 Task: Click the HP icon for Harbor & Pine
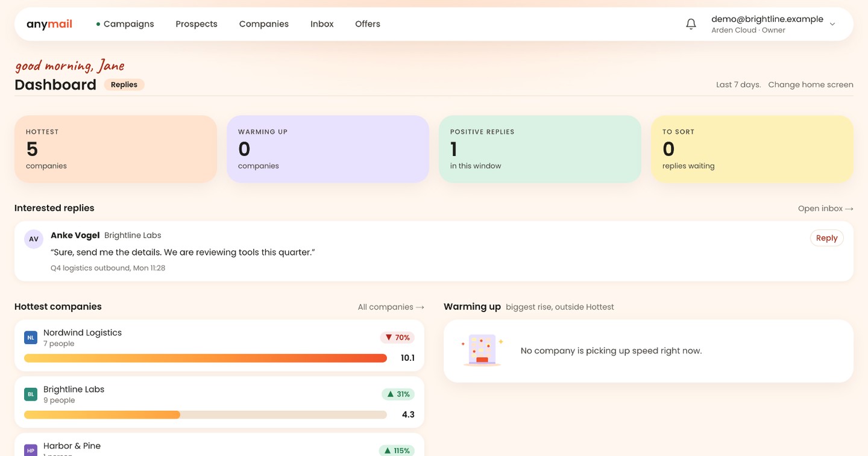[31, 450]
